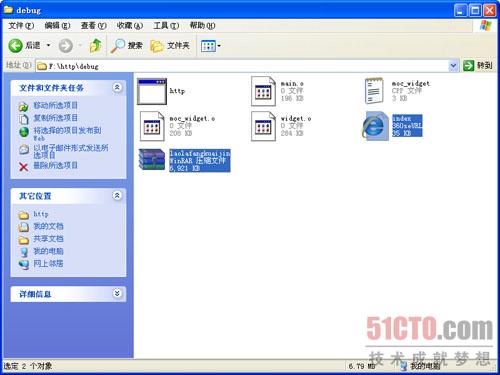Viewport: 500px width, 375px height.
Task: Click the Shared Documents folder icon
Action: [24, 240]
